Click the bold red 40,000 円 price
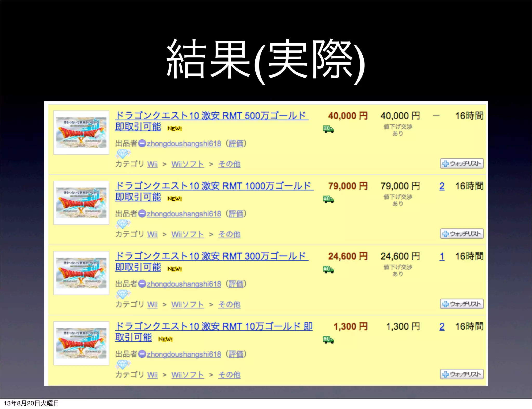532x409 pixels. (348, 116)
